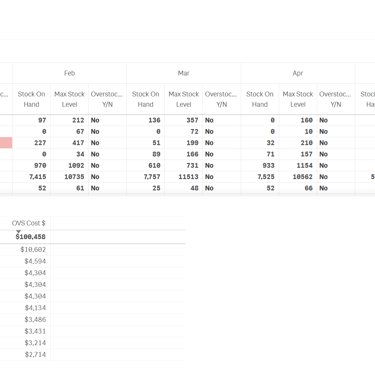
Task: Select the 10735 value under Feb
Action: coord(74,177)
